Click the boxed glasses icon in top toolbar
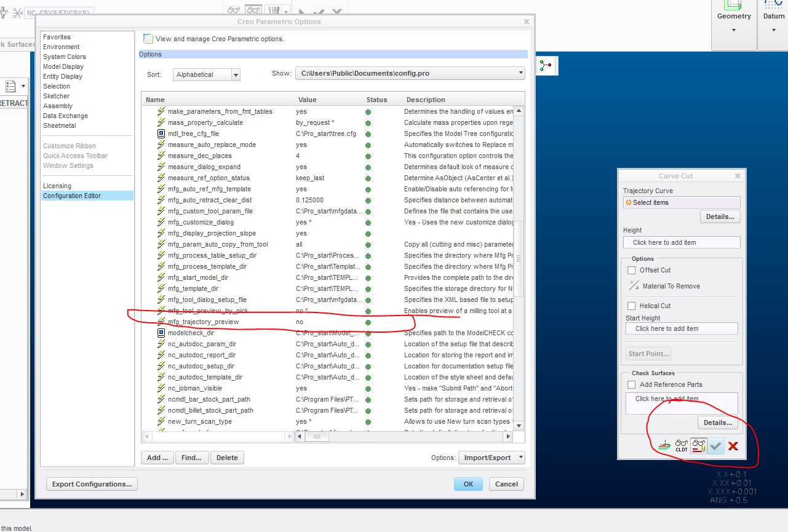The width and height of the screenshot is (788, 532). pyautogui.click(x=252, y=10)
